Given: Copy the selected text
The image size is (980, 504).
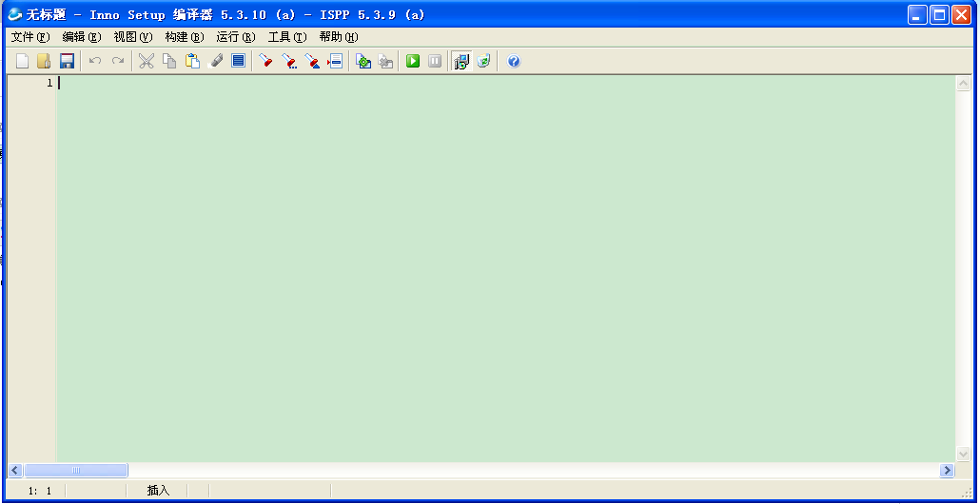Looking at the screenshot, I should click(169, 61).
